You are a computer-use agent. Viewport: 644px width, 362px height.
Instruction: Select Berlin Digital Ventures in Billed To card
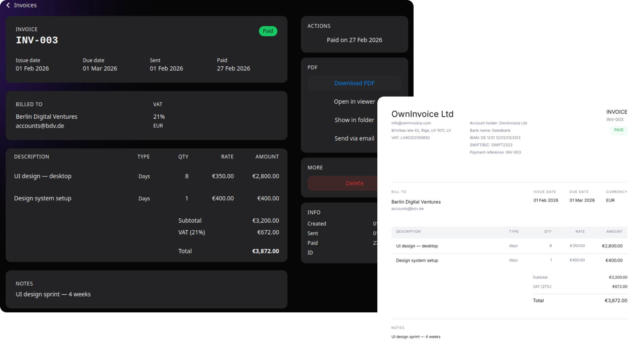[47, 117]
